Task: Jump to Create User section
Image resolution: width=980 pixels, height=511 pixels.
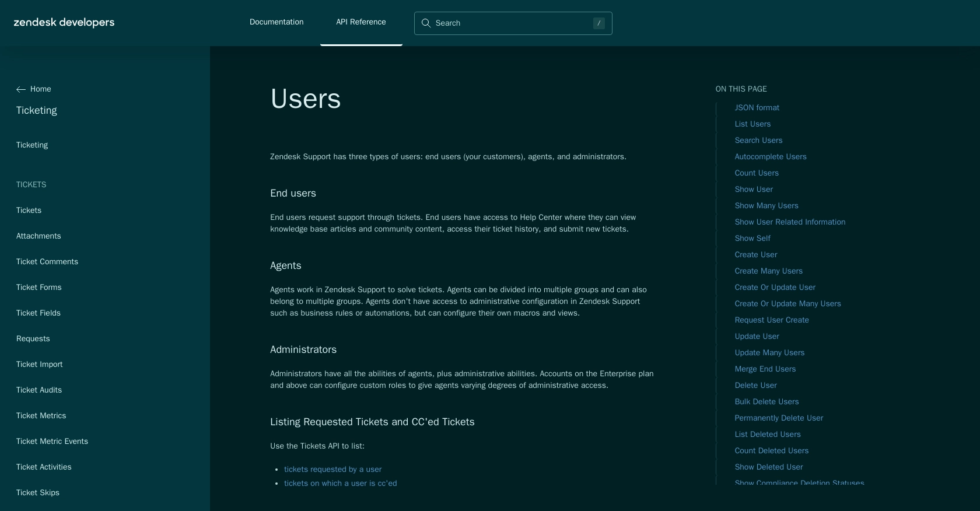Action: point(756,255)
